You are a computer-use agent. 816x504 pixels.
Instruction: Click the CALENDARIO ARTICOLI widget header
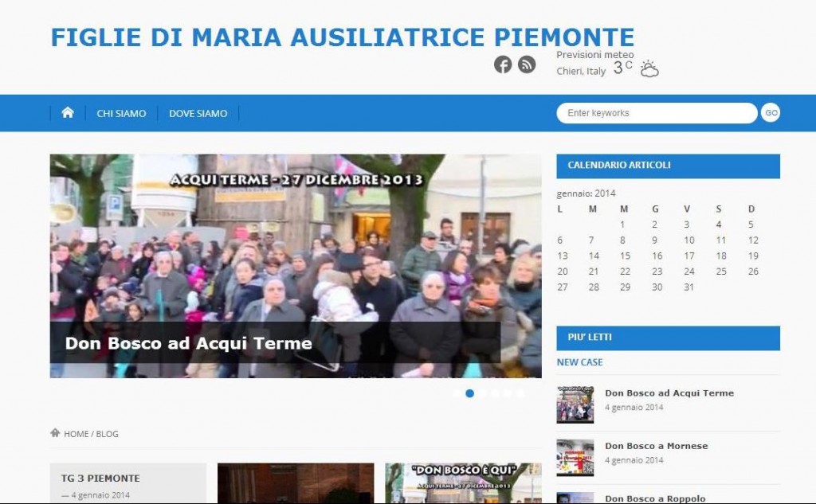click(x=669, y=166)
